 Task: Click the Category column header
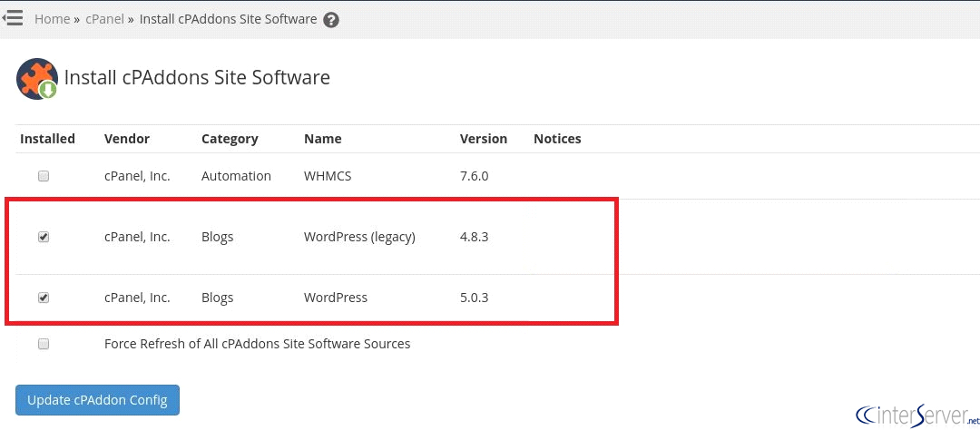point(230,139)
